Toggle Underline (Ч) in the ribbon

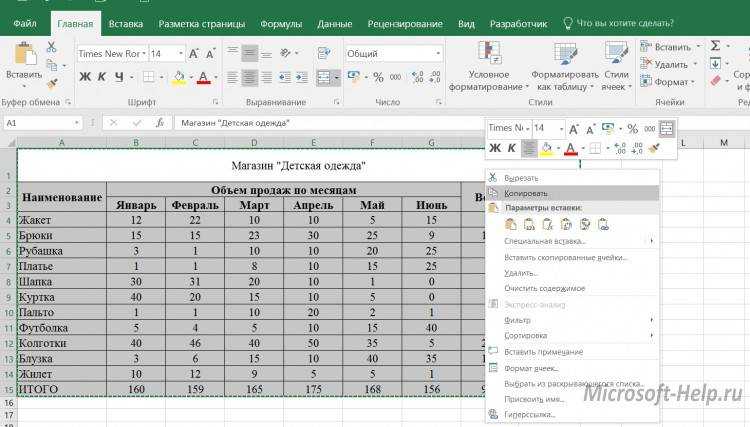(x=119, y=77)
